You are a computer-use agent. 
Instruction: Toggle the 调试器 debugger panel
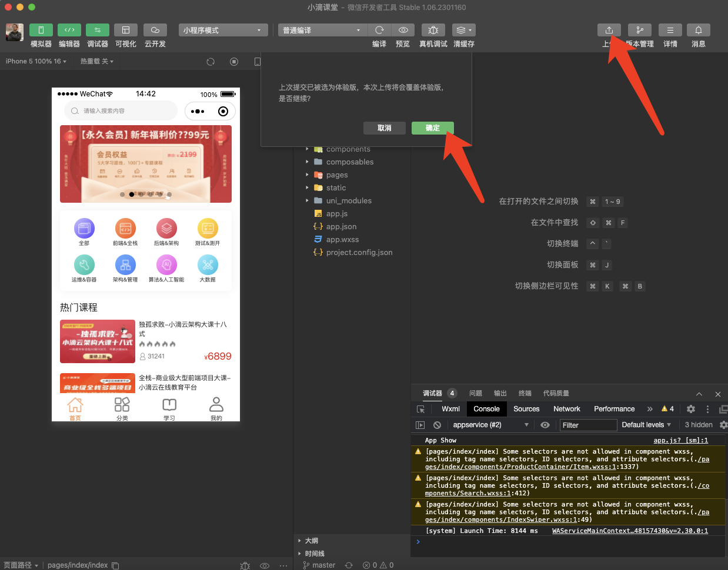pos(98,30)
